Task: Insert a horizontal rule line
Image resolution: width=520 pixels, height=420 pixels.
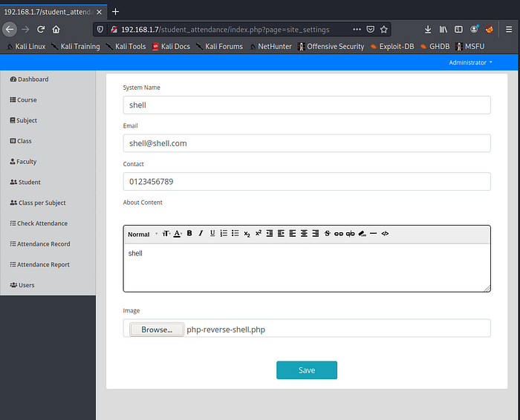Action: coord(373,234)
